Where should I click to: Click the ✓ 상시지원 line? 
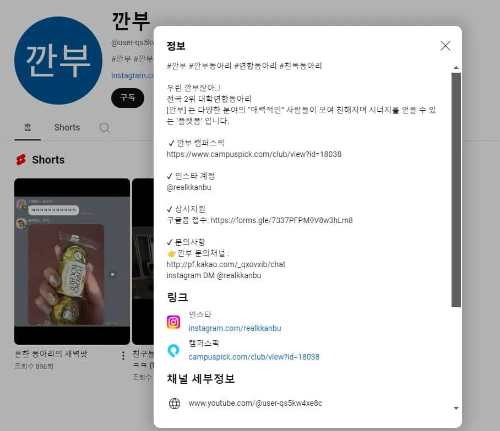(x=186, y=209)
